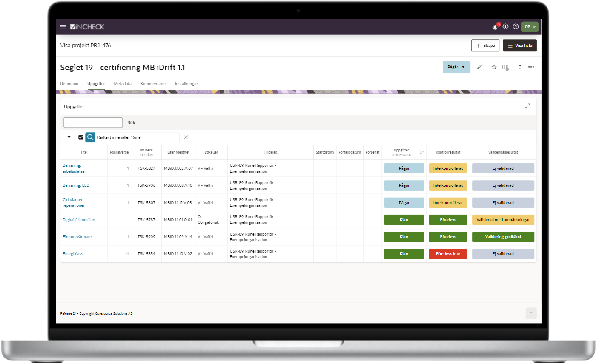Open the PP user profile menu

coord(530,26)
